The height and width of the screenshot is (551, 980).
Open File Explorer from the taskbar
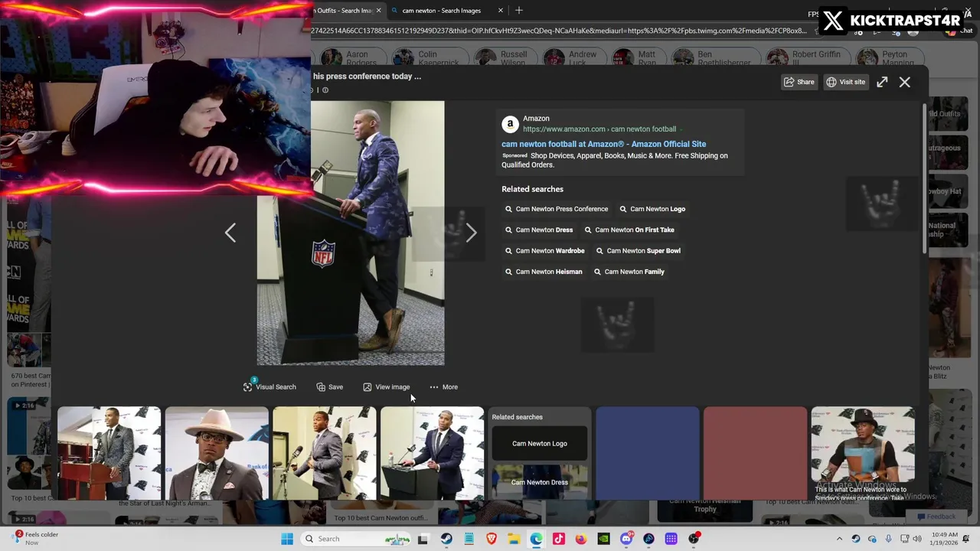point(514,539)
